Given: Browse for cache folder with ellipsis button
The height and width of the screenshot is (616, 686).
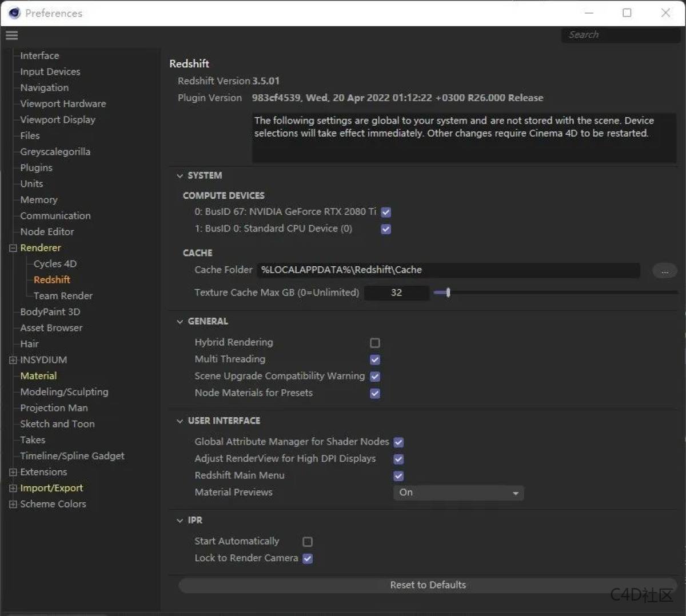Looking at the screenshot, I should pyautogui.click(x=664, y=271).
